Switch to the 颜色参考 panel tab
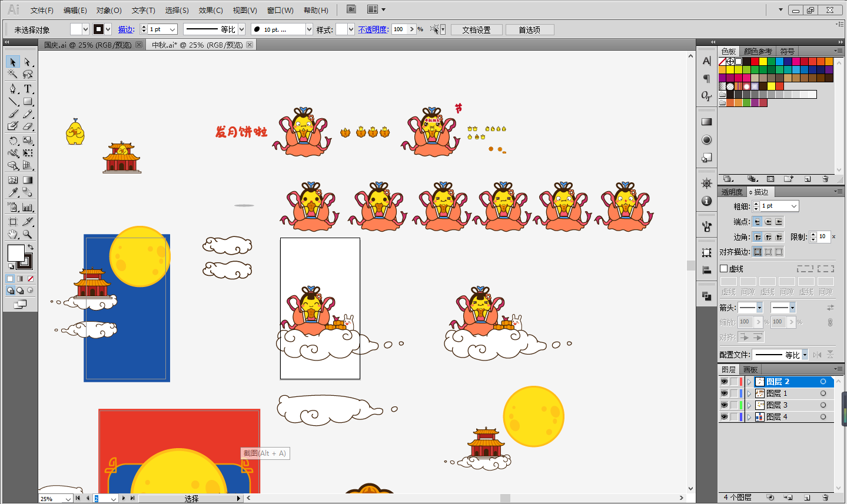The width and height of the screenshot is (847, 504). click(x=758, y=51)
